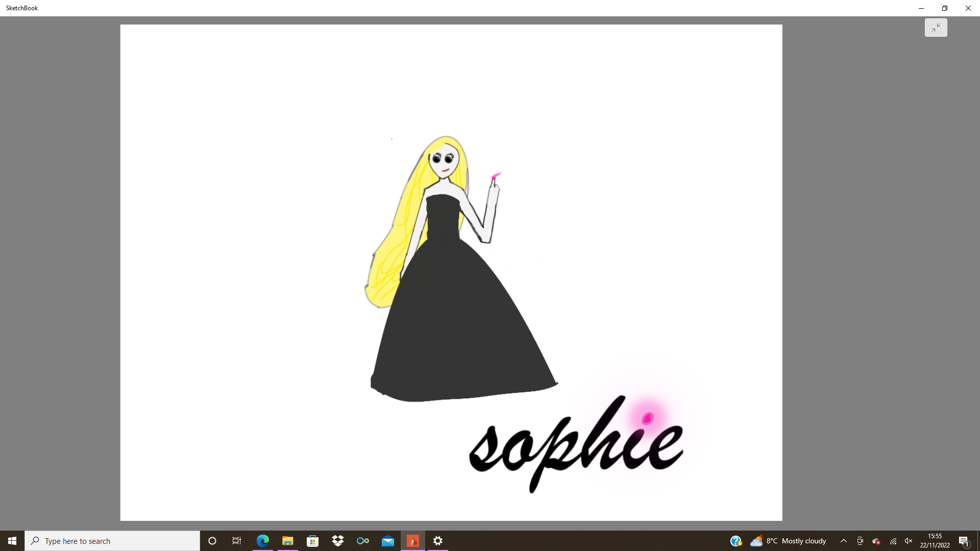This screenshot has height=551, width=980.
Task: Launch Microsoft Edge from the taskbar
Action: click(263, 541)
